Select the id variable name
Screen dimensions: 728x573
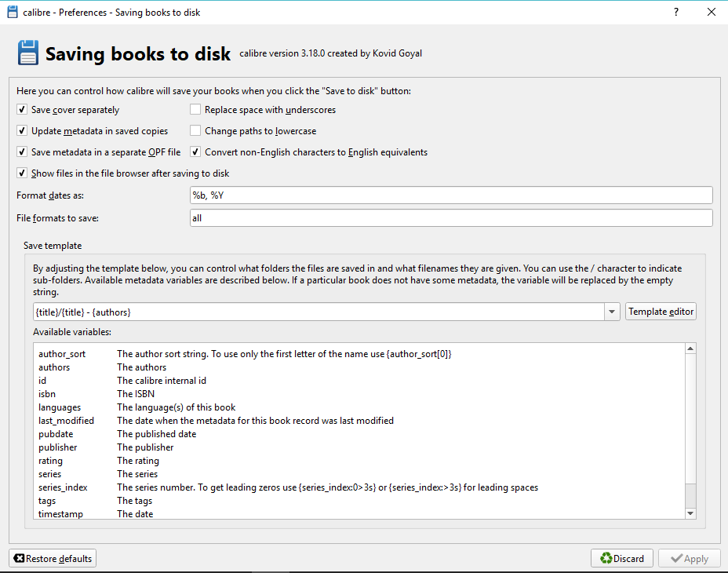coord(42,381)
